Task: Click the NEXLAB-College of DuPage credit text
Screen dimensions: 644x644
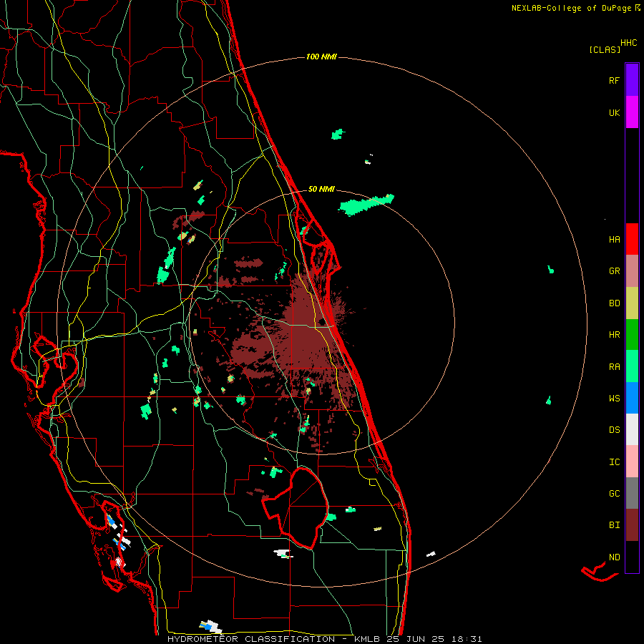Action: [576, 8]
